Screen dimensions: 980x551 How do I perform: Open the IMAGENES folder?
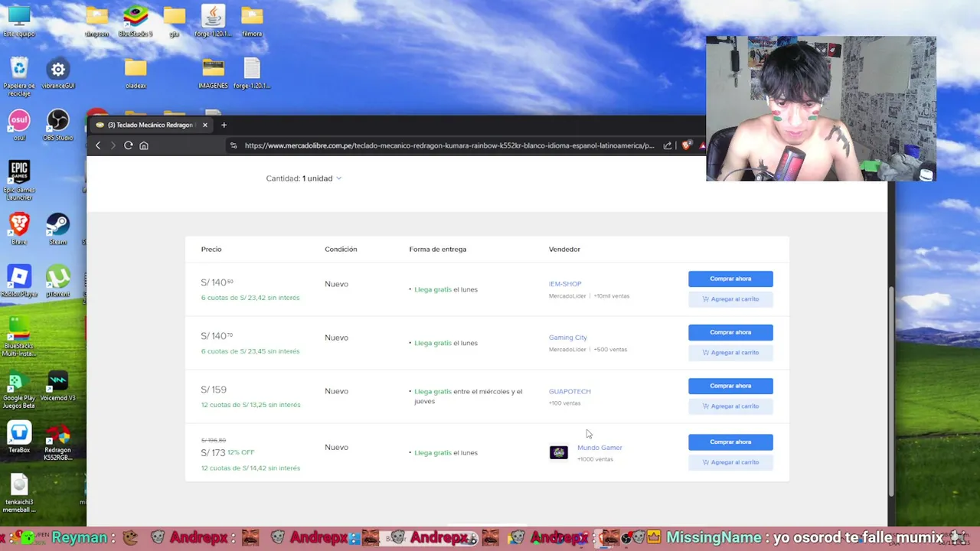[x=213, y=73]
